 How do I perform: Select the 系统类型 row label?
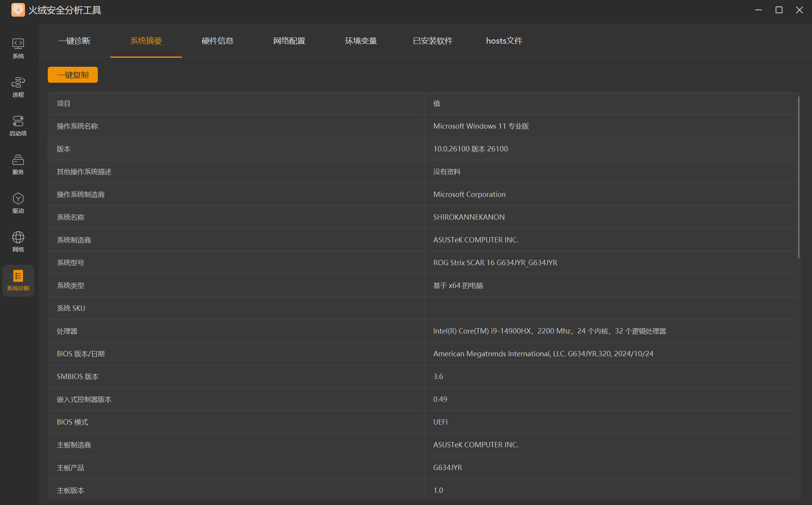tap(71, 285)
